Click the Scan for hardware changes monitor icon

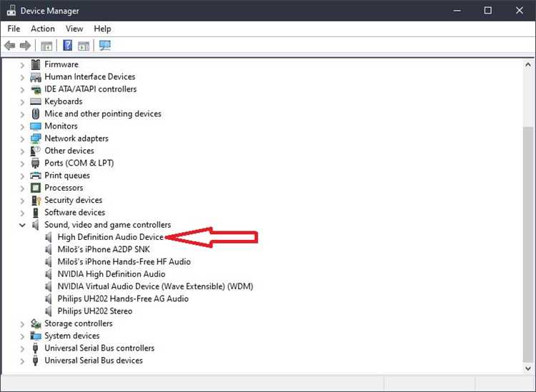tap(105, 46)
